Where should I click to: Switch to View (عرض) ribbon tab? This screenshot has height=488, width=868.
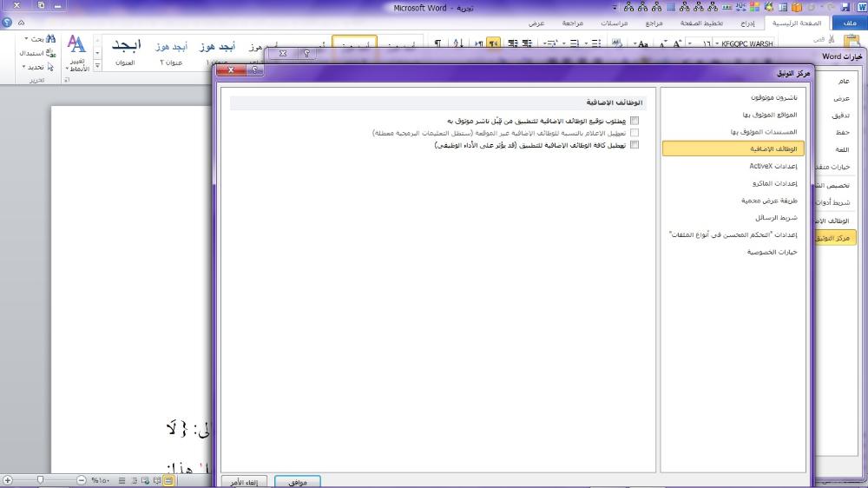[536, 23]
